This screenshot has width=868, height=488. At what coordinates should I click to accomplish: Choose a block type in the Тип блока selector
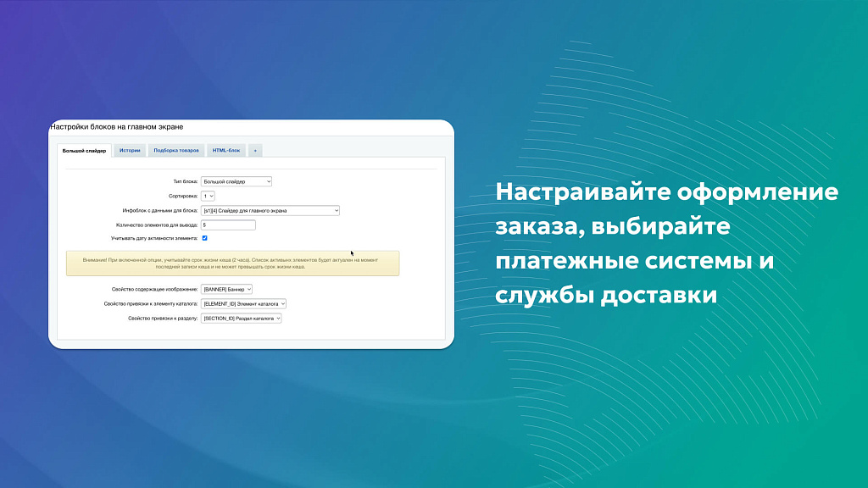coord(236,181)
